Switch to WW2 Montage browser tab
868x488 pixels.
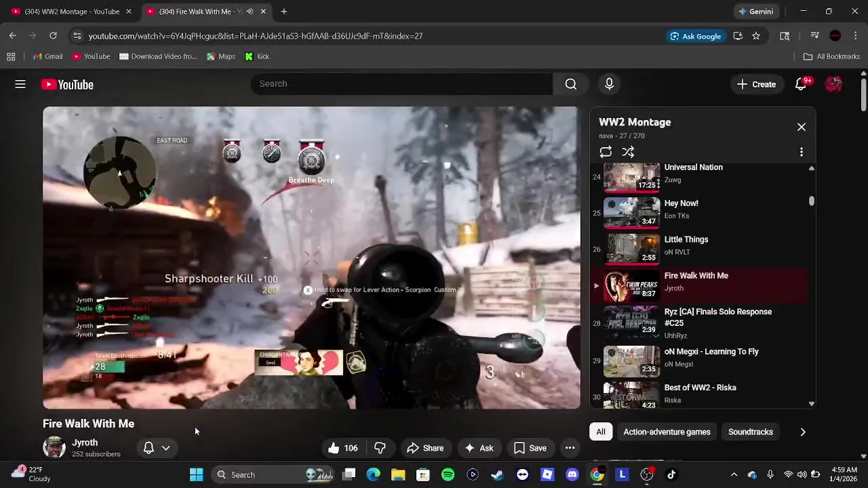point(71,12)
